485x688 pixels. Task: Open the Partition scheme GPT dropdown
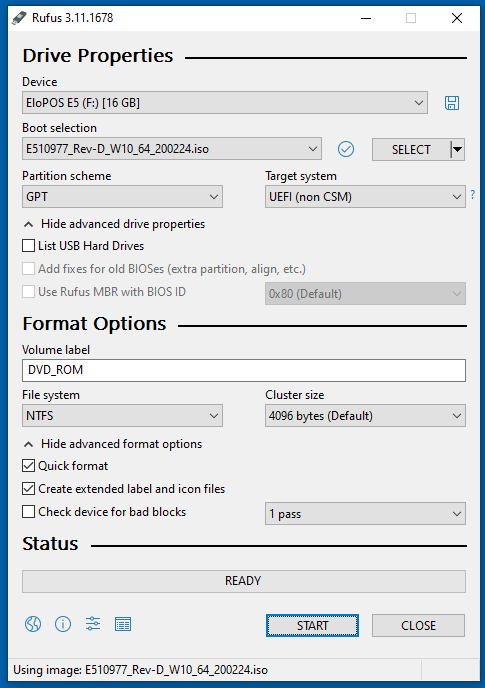coord(122,197)
